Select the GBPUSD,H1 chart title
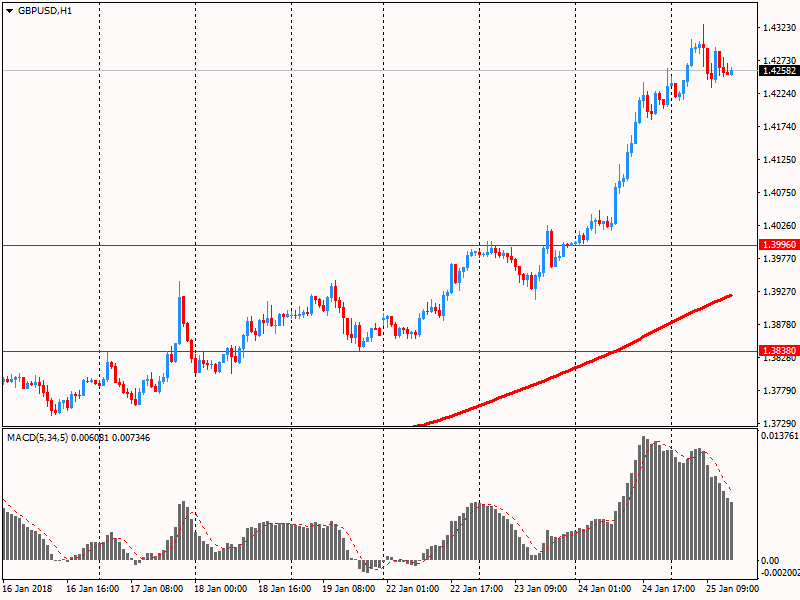The height and width of the screenshot is (600, 800). click(x=45, y=11)
